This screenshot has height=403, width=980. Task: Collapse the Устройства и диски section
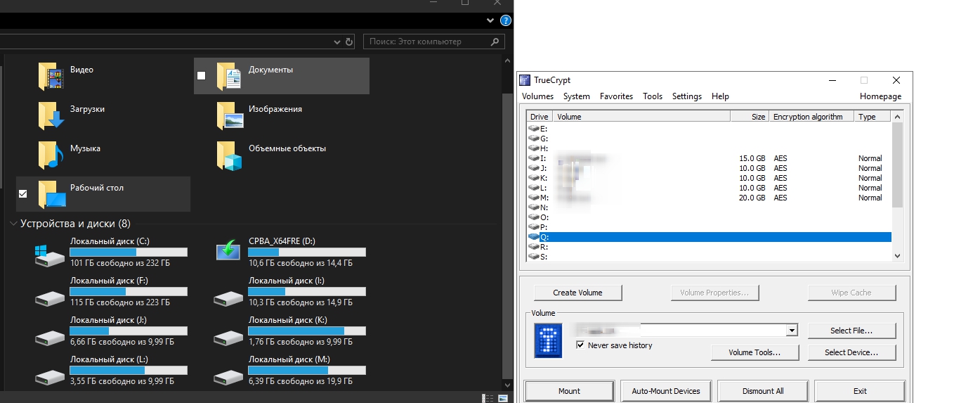pos(13,224)
